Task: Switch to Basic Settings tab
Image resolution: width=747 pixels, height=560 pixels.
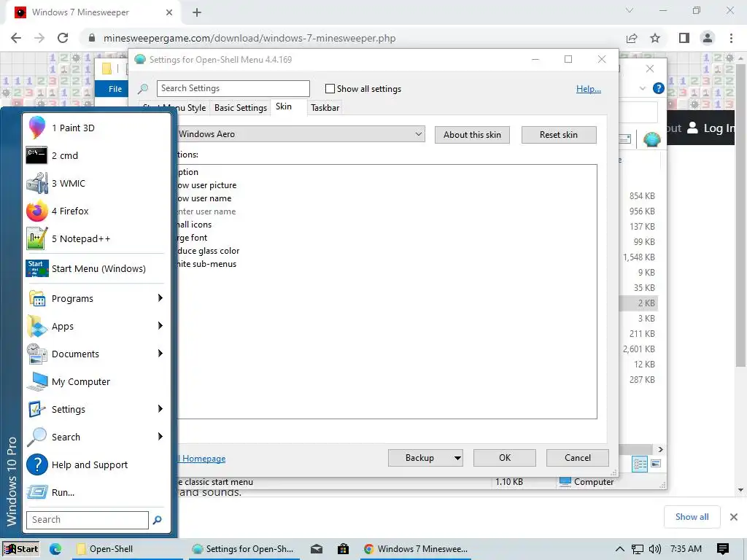Action: (x=241, y=108)
